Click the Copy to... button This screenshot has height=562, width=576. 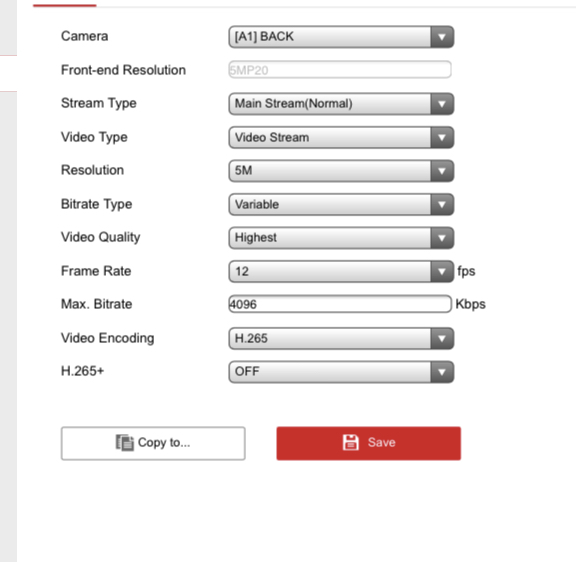tap(153, 443)
